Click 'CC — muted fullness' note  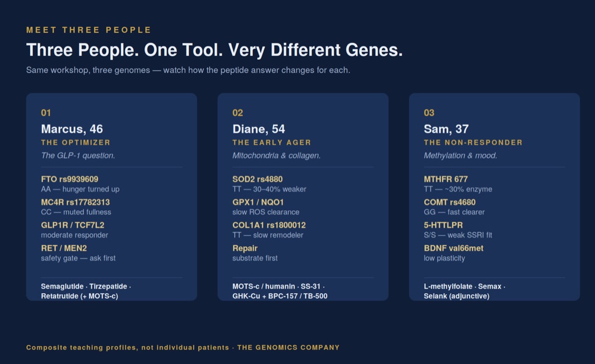click(x=76, y=212)
